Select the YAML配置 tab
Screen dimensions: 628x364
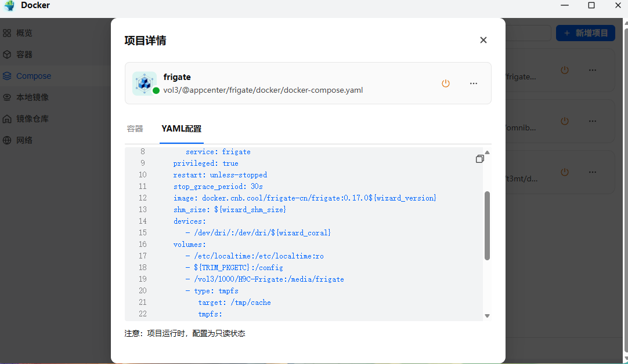(182, 129)
